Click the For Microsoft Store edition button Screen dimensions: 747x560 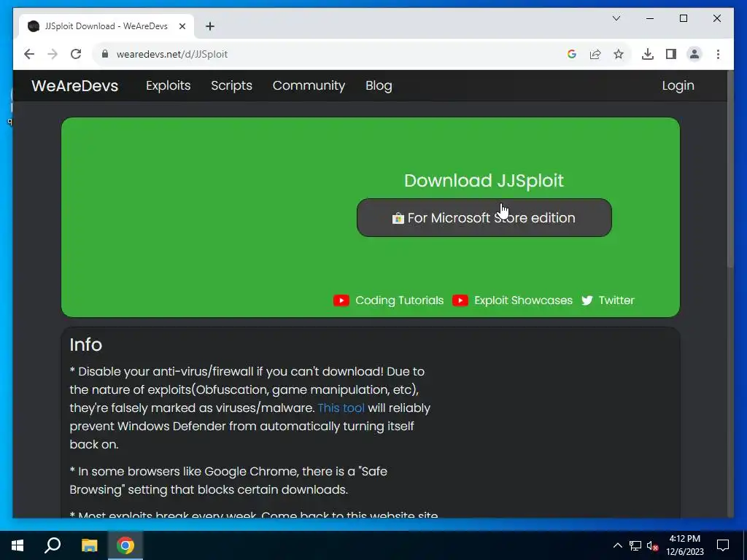pyautogui.click(x=484, y=217)
